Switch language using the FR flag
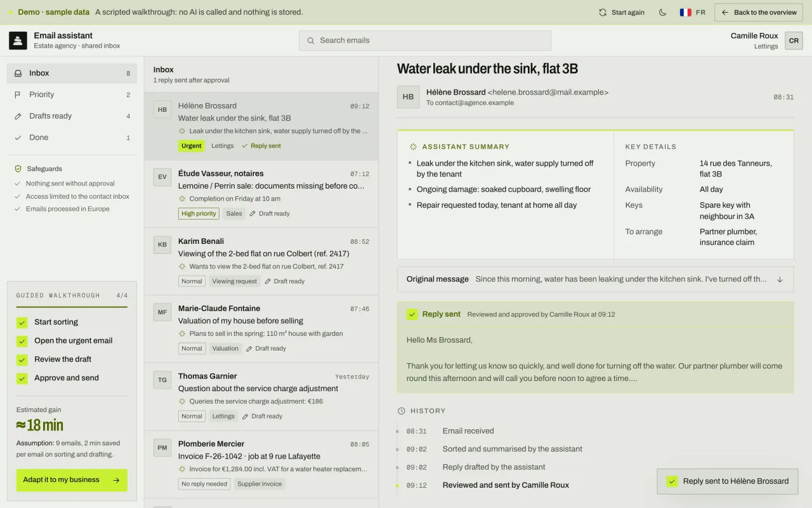The width and height of the screenshot is (812, 508). (x=686, y=12)
